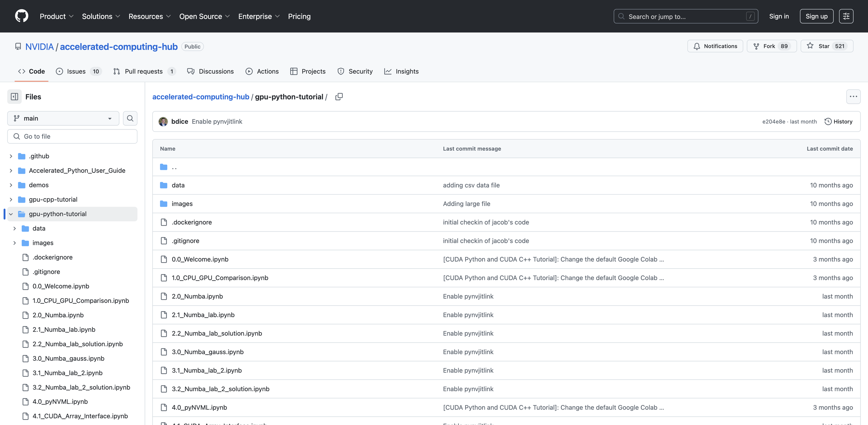868x425 pixels.
Task: Click the file icon beside 3.1_Numba_lab_2.ipynb row
Action: (164, 370)
